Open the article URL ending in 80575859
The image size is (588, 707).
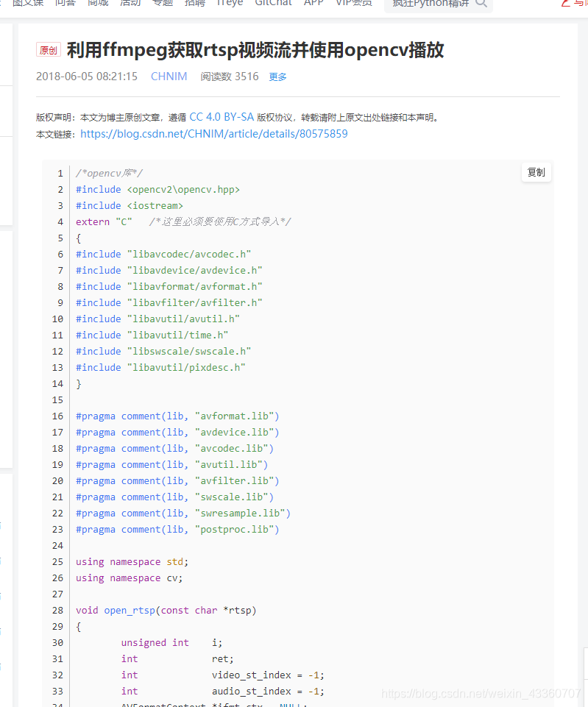point(213,134)
